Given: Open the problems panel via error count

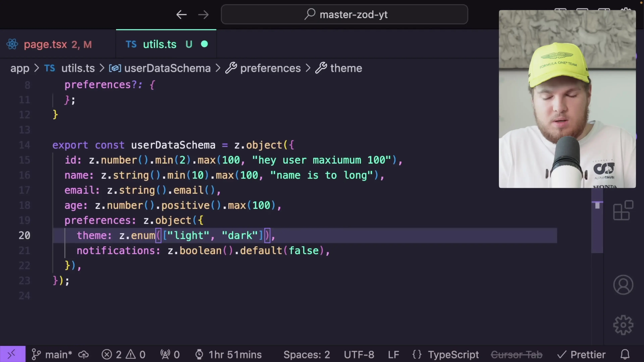Looking at the screenshot, I should (x=112, y=354).
